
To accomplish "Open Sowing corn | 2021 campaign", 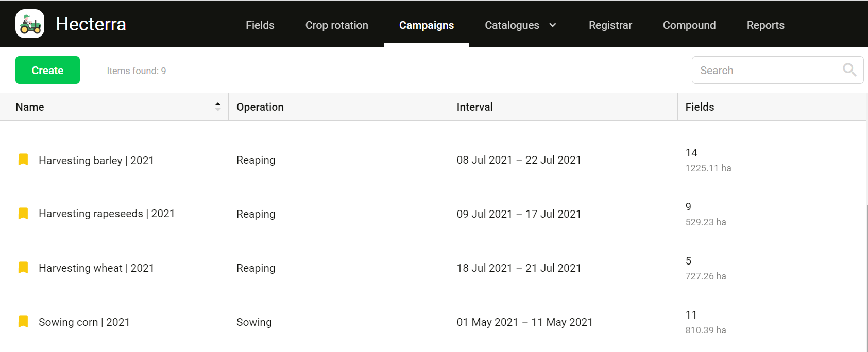I will pyautogui.click(x=84, y=322).
